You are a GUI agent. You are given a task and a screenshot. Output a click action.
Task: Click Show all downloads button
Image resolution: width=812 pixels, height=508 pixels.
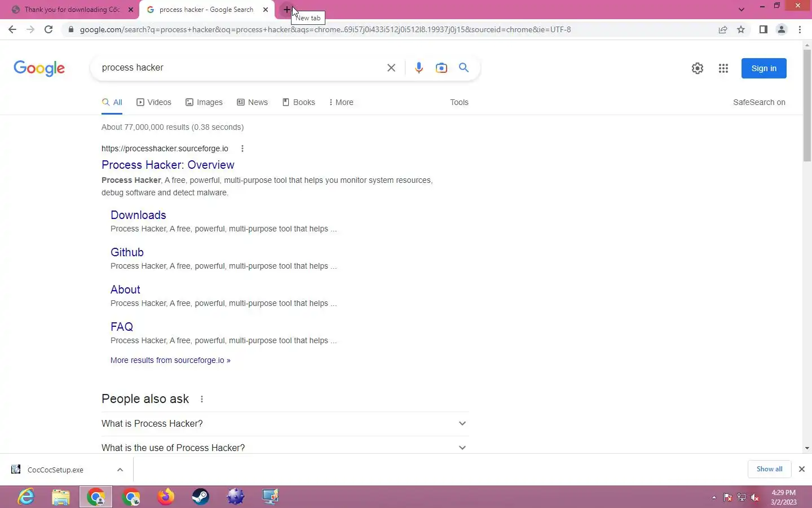(769, 469)
